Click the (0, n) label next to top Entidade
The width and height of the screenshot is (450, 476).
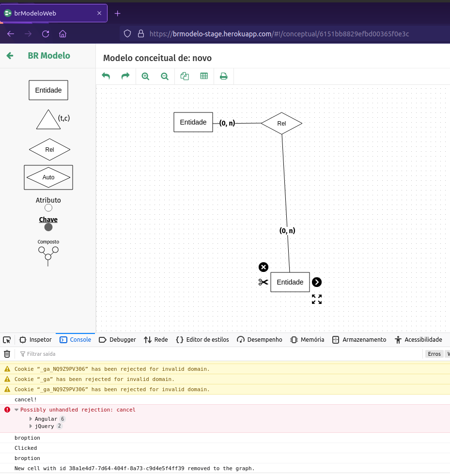(227, 123)
